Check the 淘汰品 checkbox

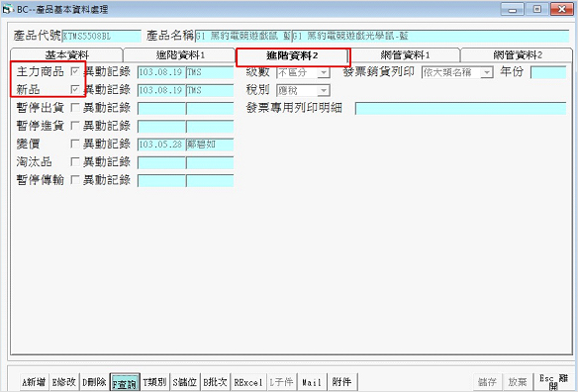click(x=75, y=162)
